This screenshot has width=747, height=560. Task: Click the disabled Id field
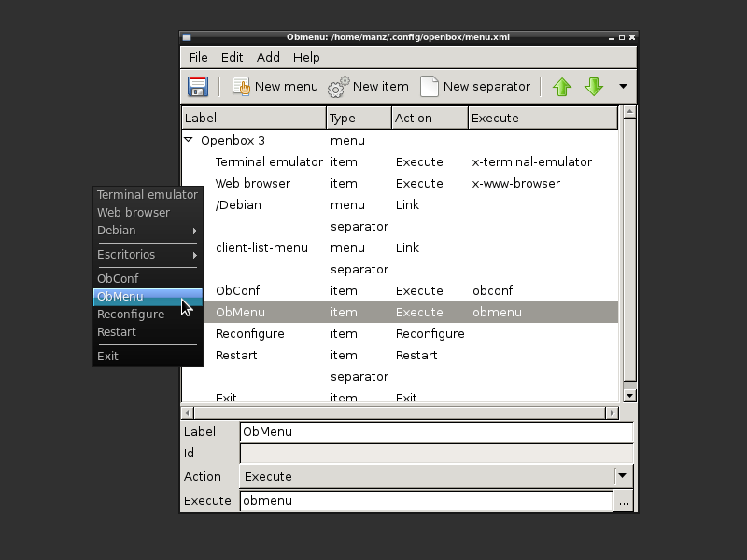point(436,453)
